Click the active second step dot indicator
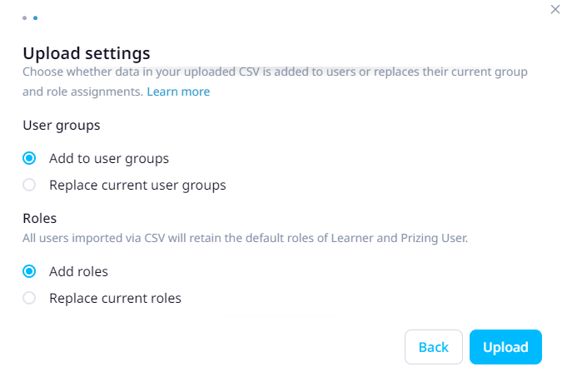The width and height of the screenshot is (562, 376). pos(35,18)
